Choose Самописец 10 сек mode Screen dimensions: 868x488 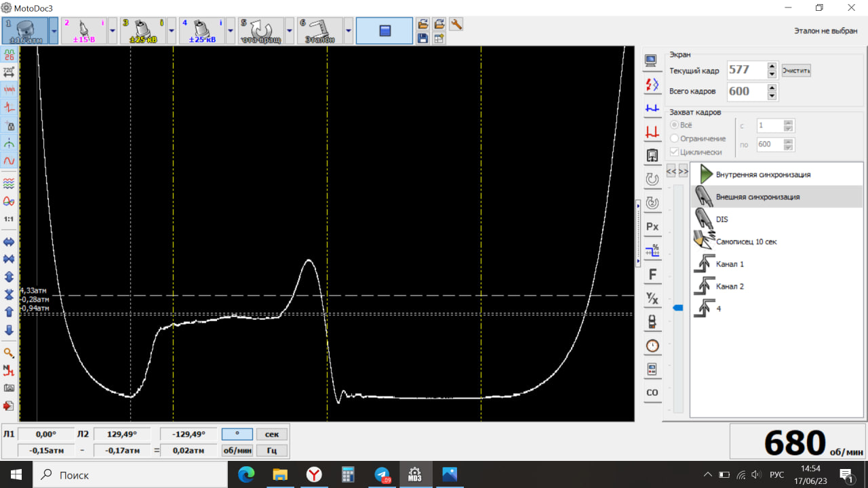click(x=746, y=241)
